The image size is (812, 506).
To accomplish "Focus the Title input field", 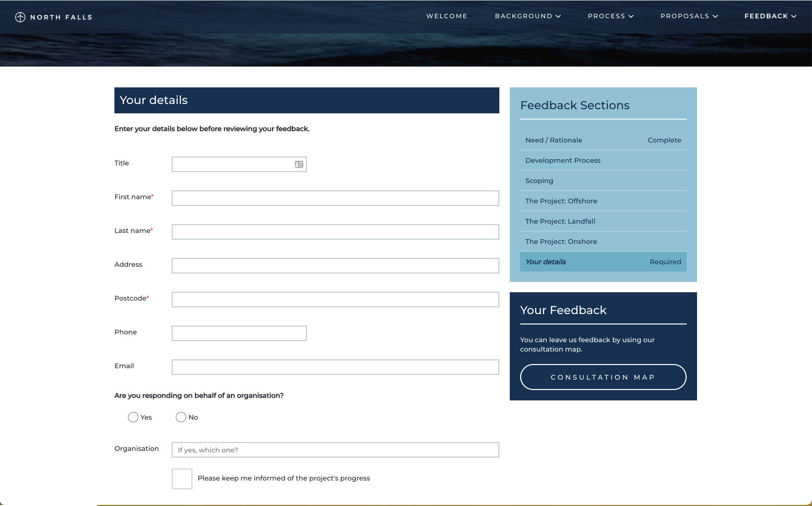I will click(x=239, y=164).
